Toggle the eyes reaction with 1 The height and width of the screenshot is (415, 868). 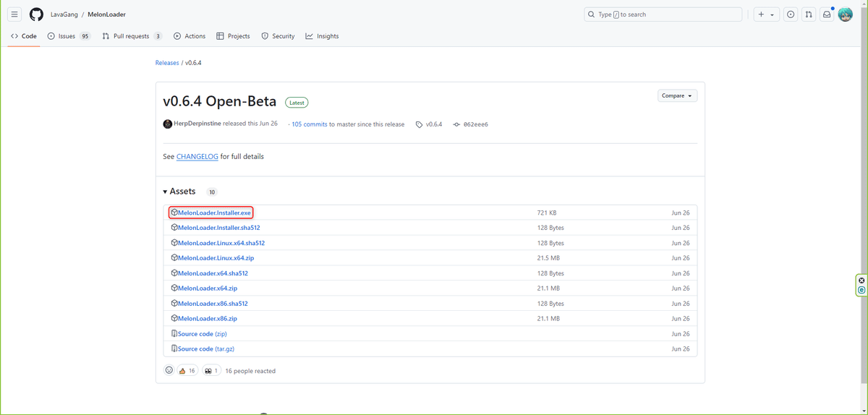pyautogui.click(x=211, y=371)
